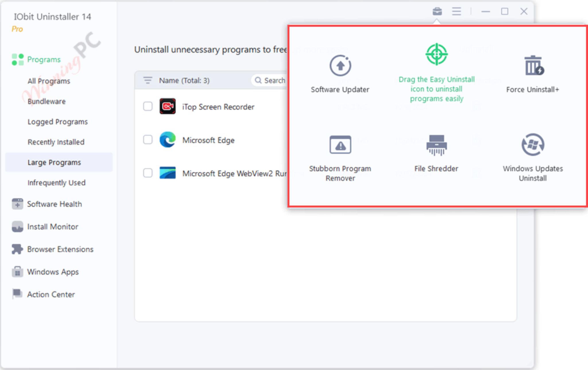This screenshot has width=588, height=370.
Task: Select Windows Updates Uninstall
Action: point(532,152)
